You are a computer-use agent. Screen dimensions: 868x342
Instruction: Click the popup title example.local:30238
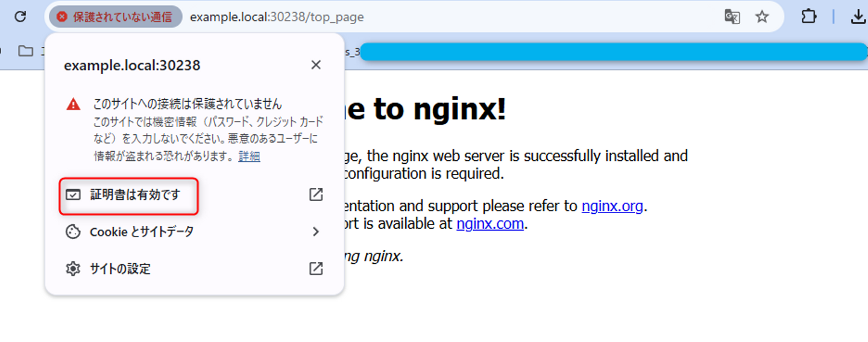(x=132, y=65)
